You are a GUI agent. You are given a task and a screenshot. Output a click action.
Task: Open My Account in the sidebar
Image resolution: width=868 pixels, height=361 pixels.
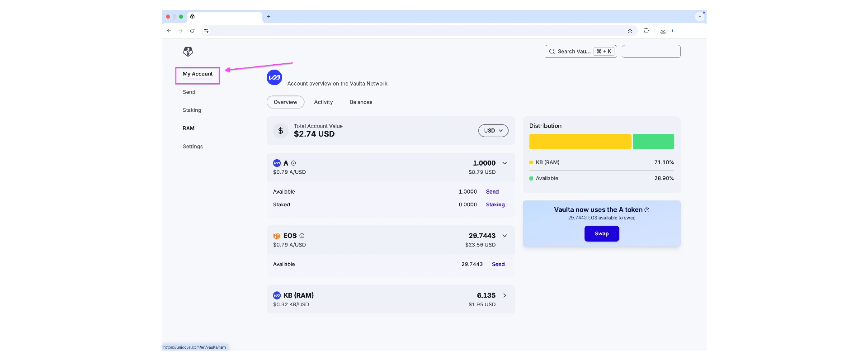pos(198,74)
